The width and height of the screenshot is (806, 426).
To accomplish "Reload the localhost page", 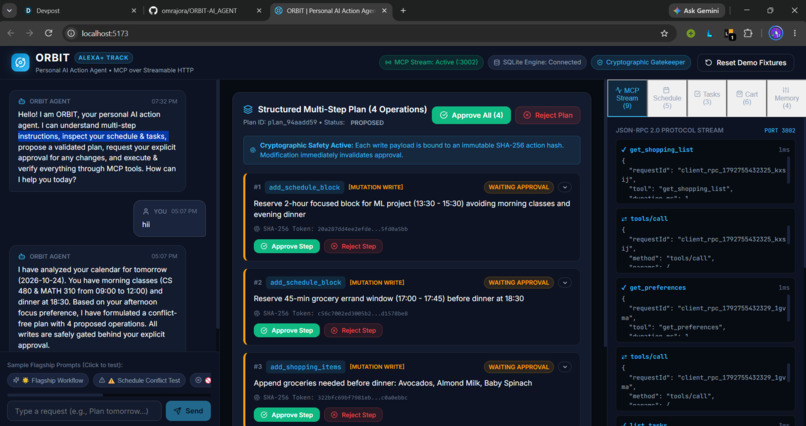I will click(48, 33).
